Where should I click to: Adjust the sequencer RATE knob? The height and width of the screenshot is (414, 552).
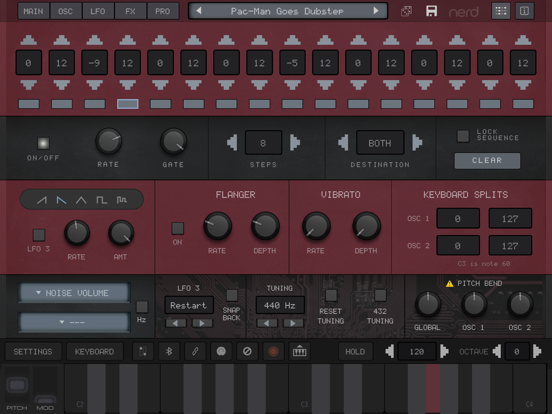click(x=109, y=142)
